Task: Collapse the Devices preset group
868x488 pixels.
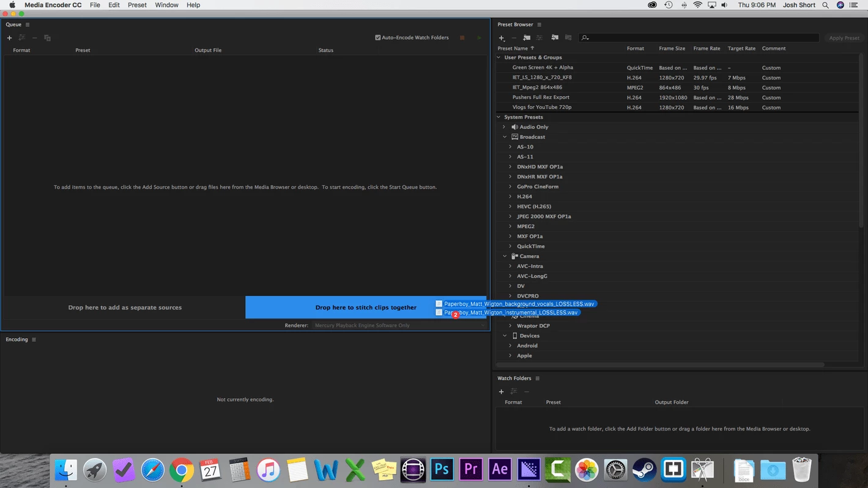Action: pos(505,336)
